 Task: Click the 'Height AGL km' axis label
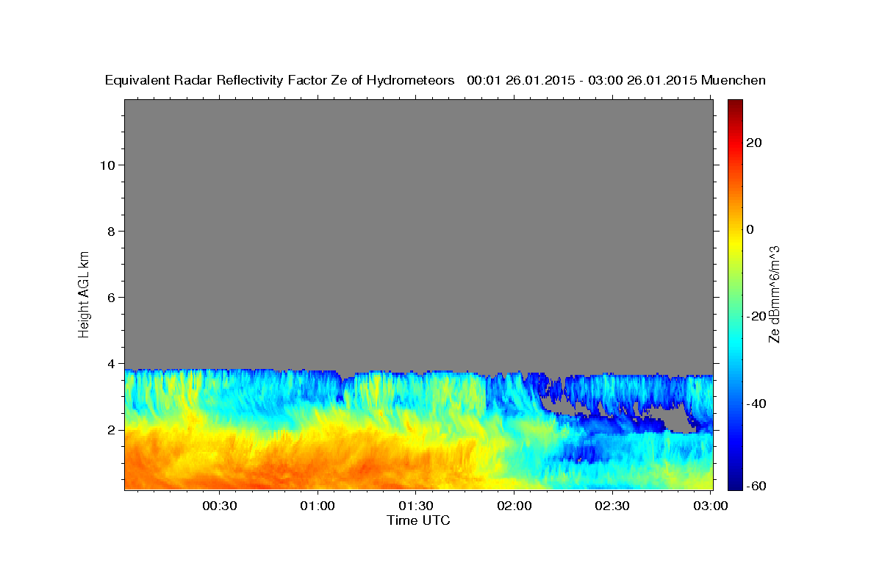[85, 293]
